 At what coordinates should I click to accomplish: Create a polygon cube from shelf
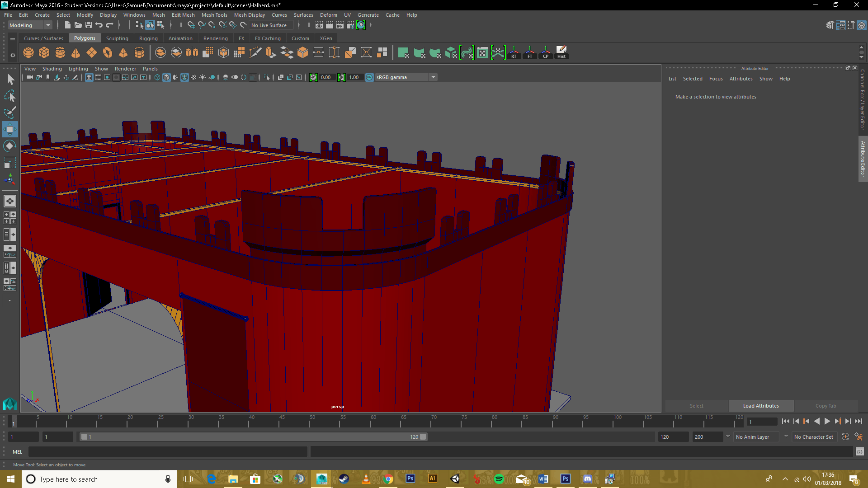tap(44, 53)
